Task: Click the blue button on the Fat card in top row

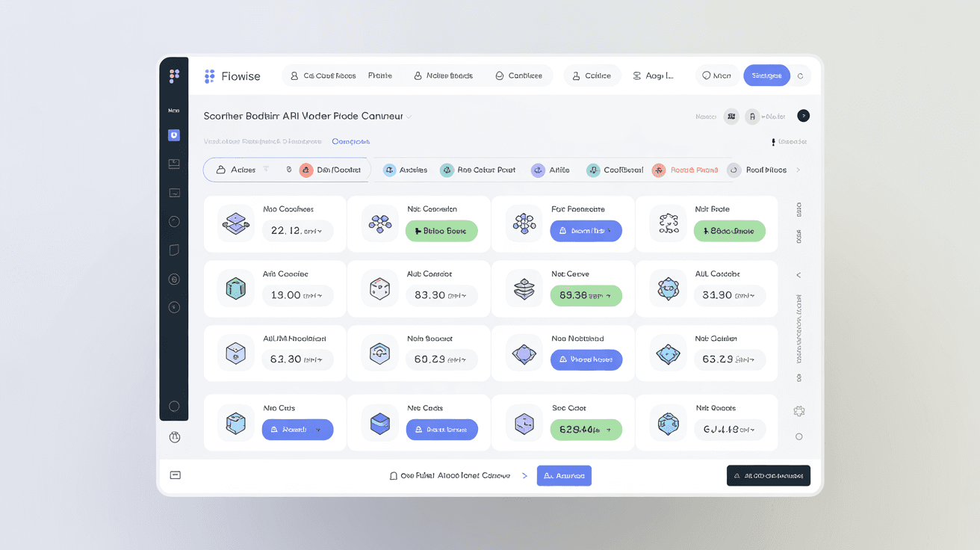Action: pos(586,231)
